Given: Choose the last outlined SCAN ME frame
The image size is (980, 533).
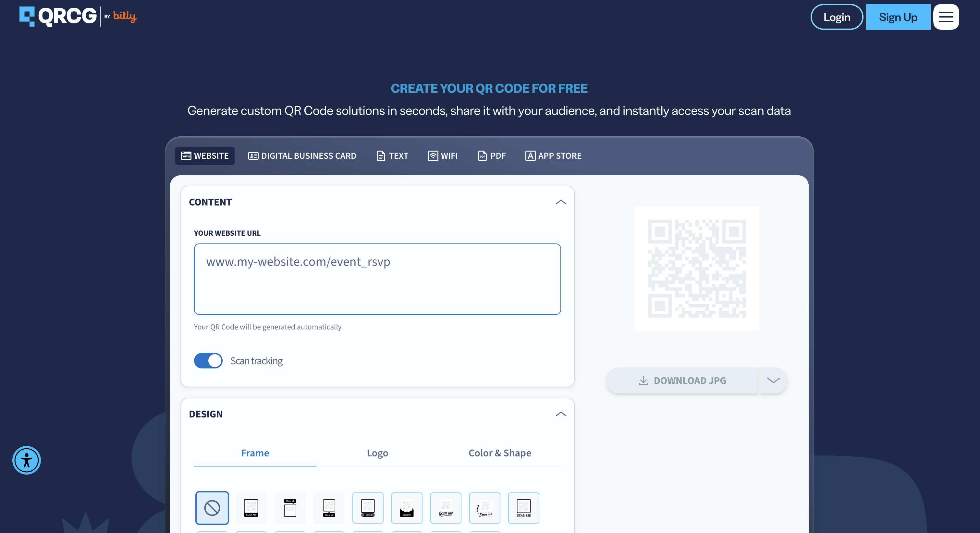Looking at the screenshot, I should pyautogui.click(x=523, y=508).
